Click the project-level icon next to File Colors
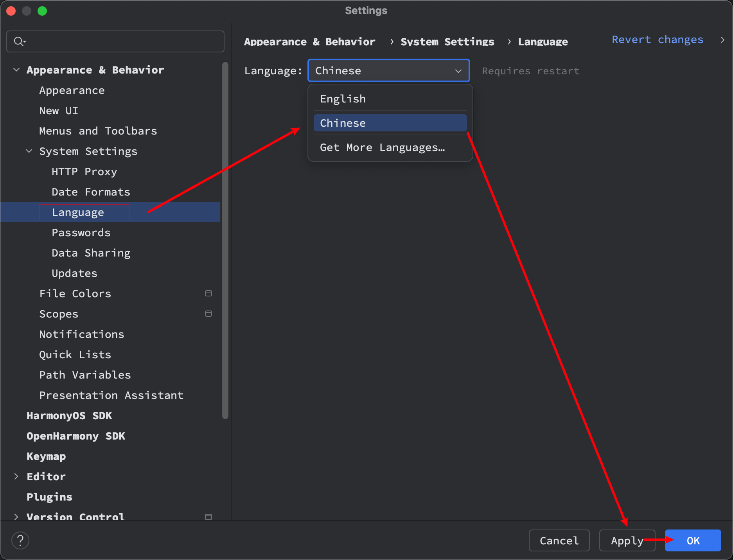 tap(208, 293)
